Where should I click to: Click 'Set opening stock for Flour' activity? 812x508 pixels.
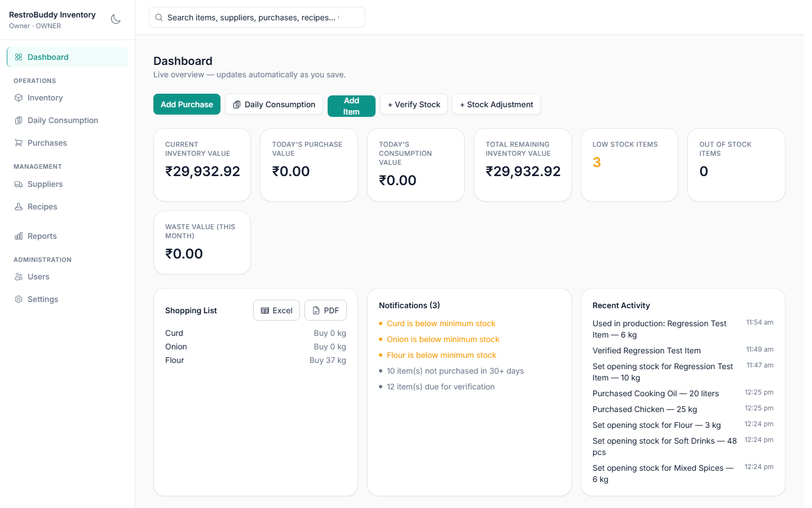click(x=683, y=425)
